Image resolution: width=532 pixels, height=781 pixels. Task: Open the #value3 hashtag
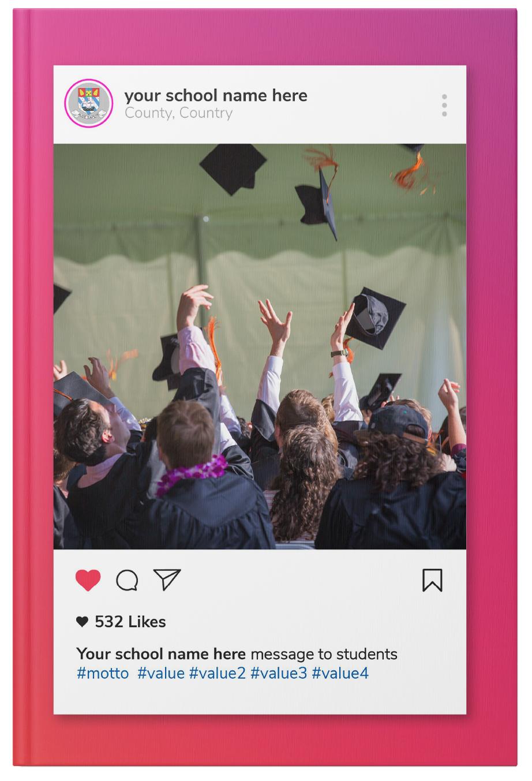[x=279, y=673]
